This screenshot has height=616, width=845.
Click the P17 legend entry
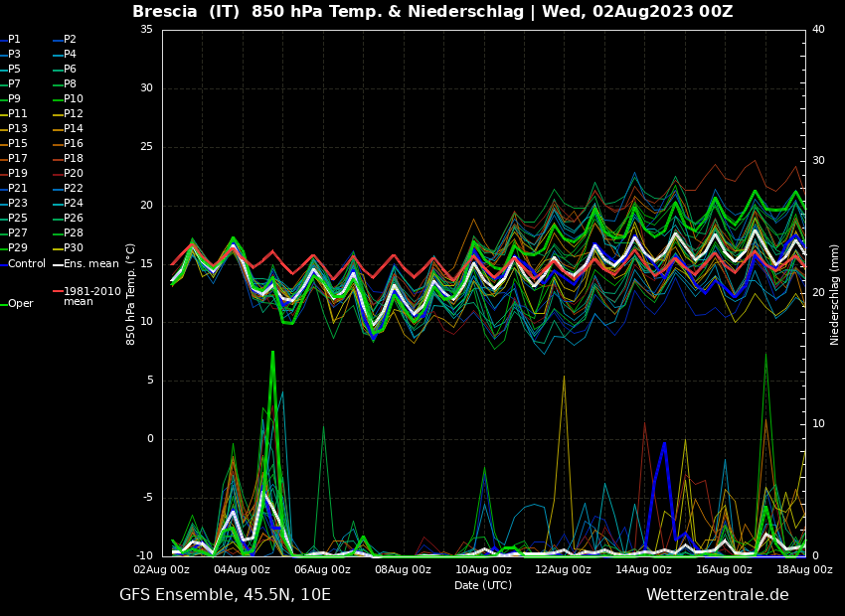tap(14, 158)
